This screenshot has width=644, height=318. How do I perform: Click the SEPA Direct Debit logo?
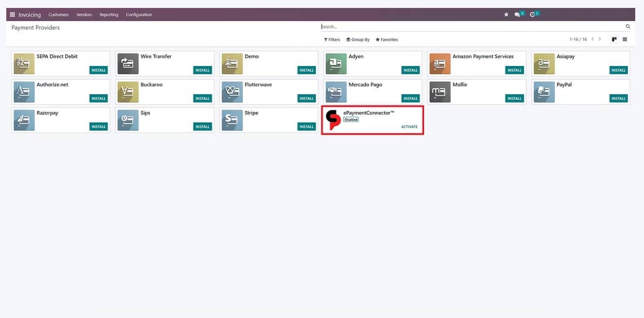[24, 64]
